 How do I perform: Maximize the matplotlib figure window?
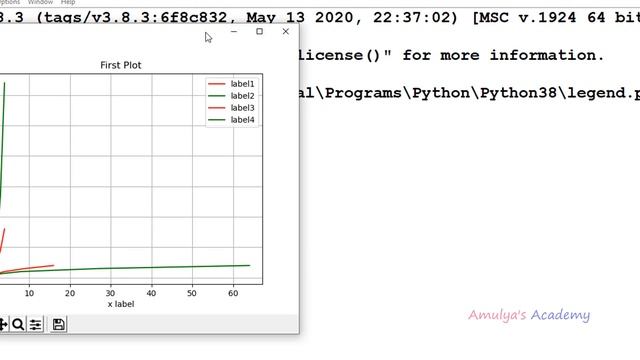(260, 31)
